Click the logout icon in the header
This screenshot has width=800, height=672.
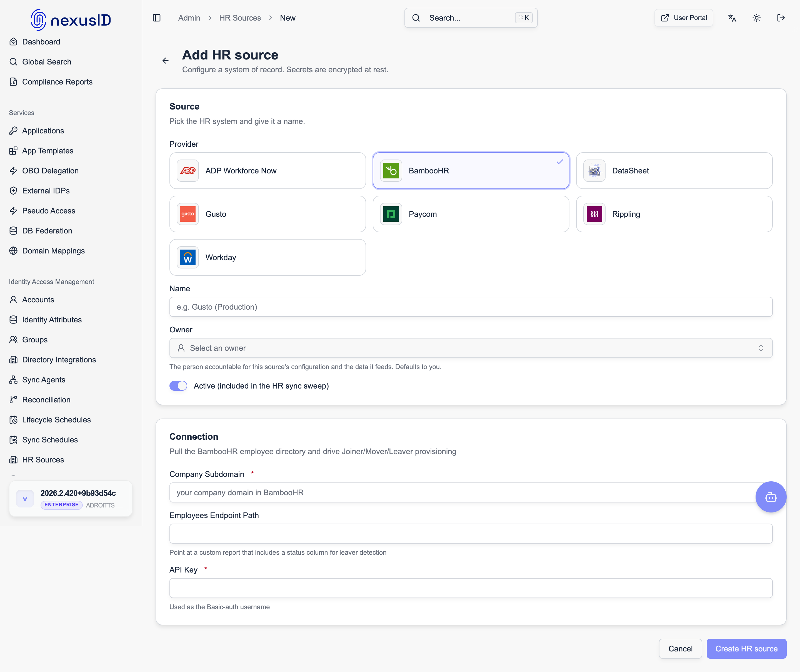(781, 18)
